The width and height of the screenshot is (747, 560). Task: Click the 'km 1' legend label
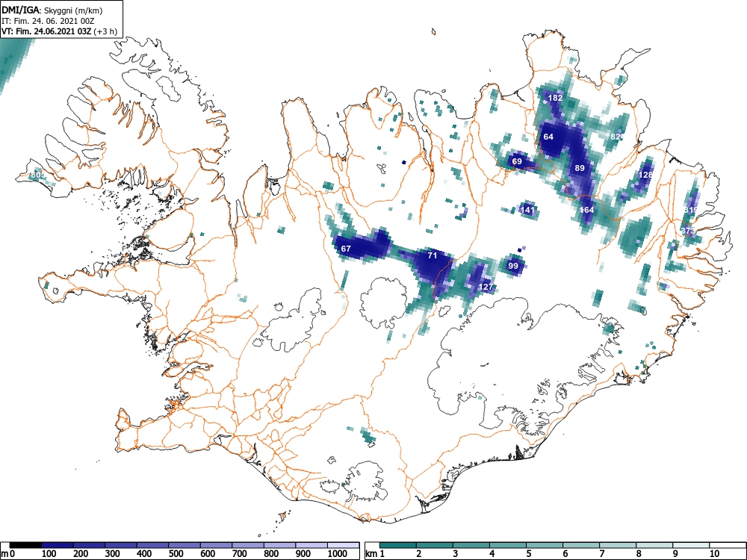pyautogui.click(x=375, y=554)
